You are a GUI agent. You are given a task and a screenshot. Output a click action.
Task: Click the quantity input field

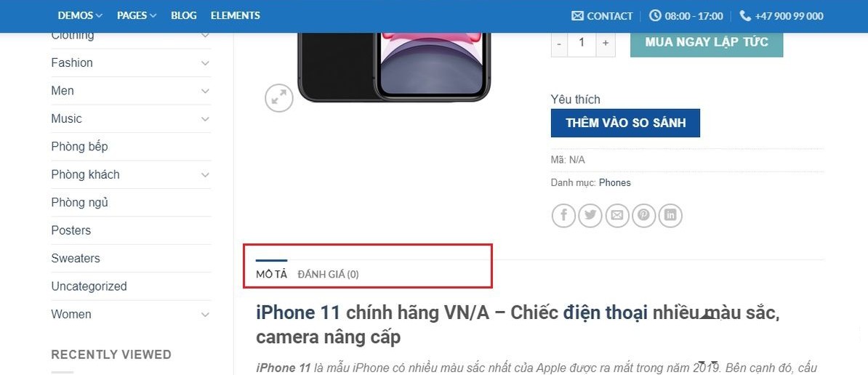pyautogui.click(x=582, y=43)
